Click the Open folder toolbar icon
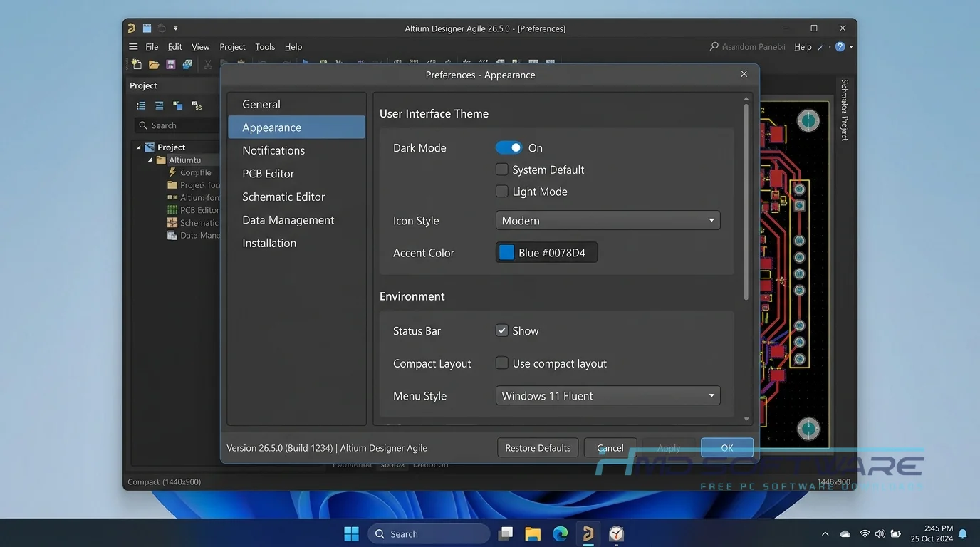The image size is (980, 547). coord(154,64)
